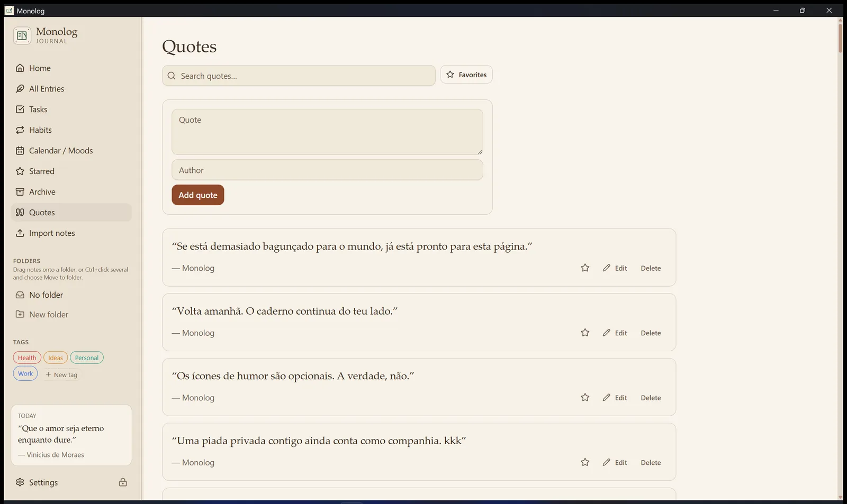This screenshot has width=847, height=504.
Task: Favorite the "Se está demasiado bagunçado" quote
Action: coord(585,268)
